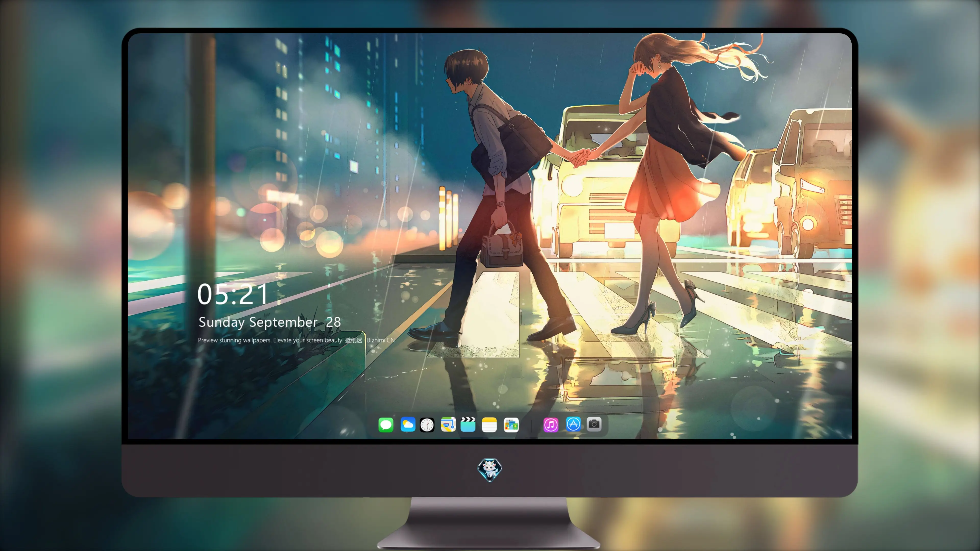Screen dimensions: 980x551
Task: Open the Maps app in the dock
Action: click(x=448, y=424)
